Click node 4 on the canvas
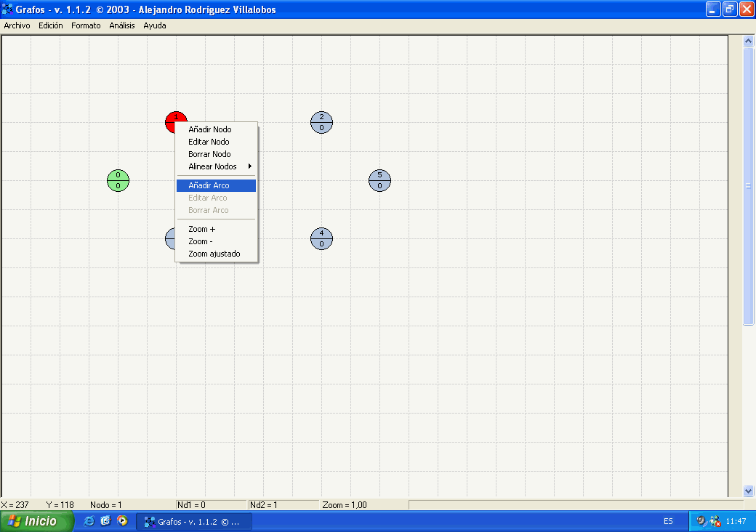Image resolution: width=756 pixels, height=532 pixels. click(x=321, y=238)
